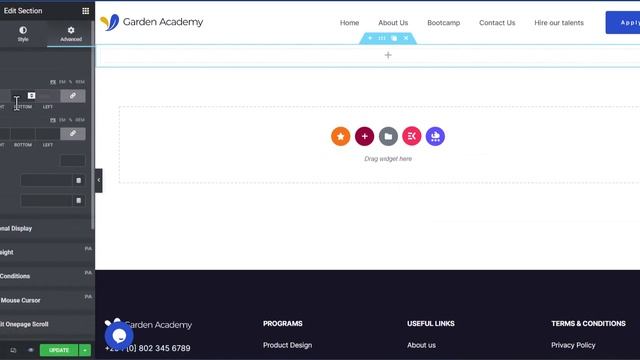Click dynamic icon beside lower text field
This screenshot has height=360, width=640.
78,200
